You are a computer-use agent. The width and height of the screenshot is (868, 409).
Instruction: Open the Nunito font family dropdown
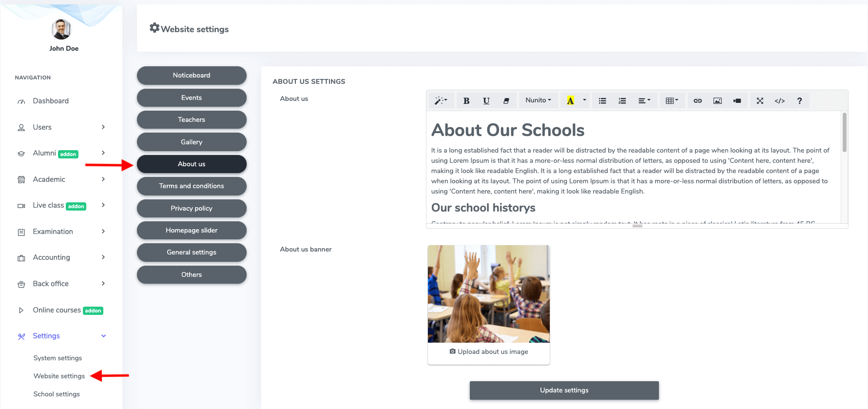[538, 100]
